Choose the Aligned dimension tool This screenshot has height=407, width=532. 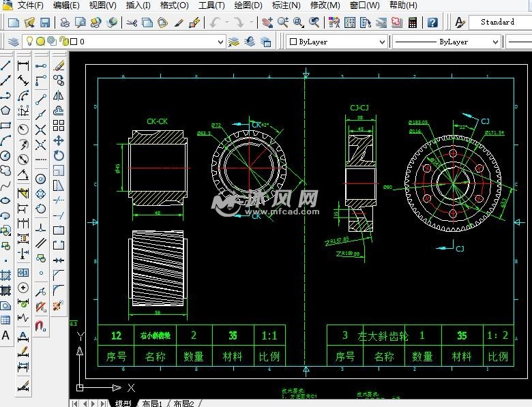[x=23, y=80]
